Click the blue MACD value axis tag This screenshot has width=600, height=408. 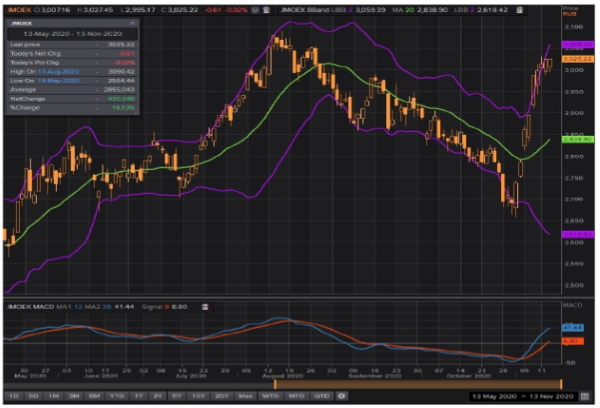(x=573, y=327)
